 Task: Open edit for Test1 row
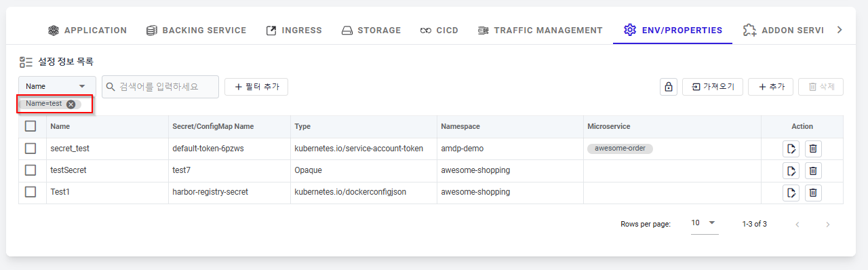791,193
